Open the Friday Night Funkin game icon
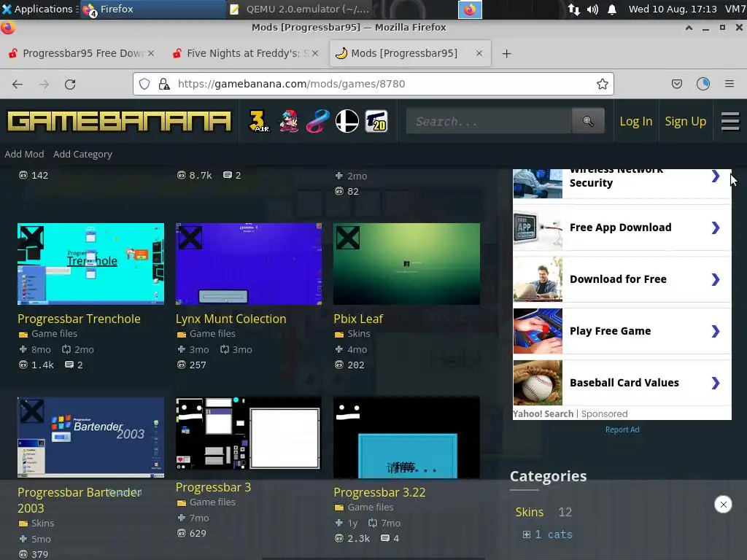 (x=289, y=121)
